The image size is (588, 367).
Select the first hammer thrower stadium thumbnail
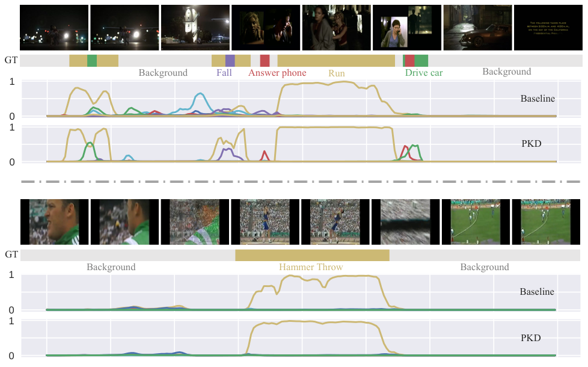coord(265,222)
